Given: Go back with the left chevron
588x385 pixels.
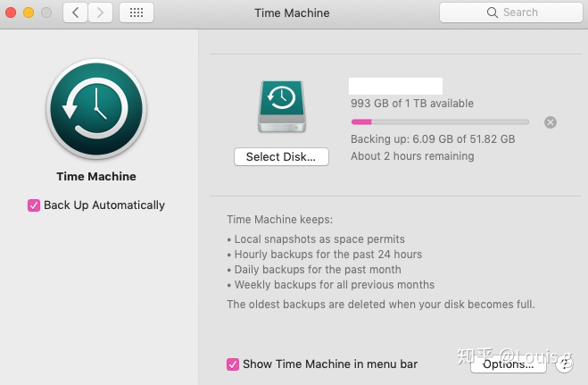Looking at the screenshot, I should click(x=75, y=13).
